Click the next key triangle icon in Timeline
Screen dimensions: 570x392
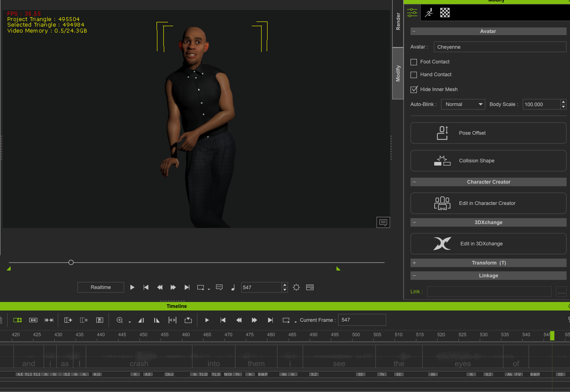(157, 320)
